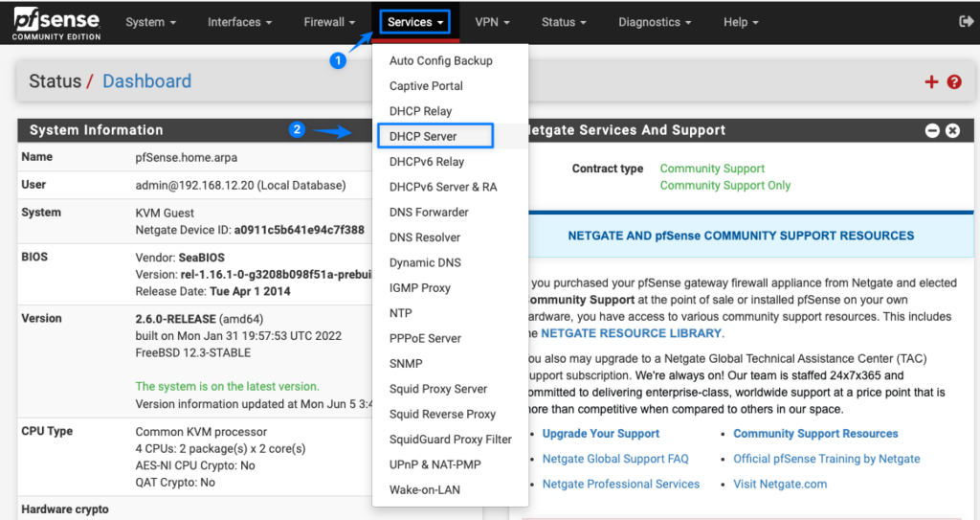
Task: Open DHCPv6 Server & RA entry
Action: [x=450, y=187]
